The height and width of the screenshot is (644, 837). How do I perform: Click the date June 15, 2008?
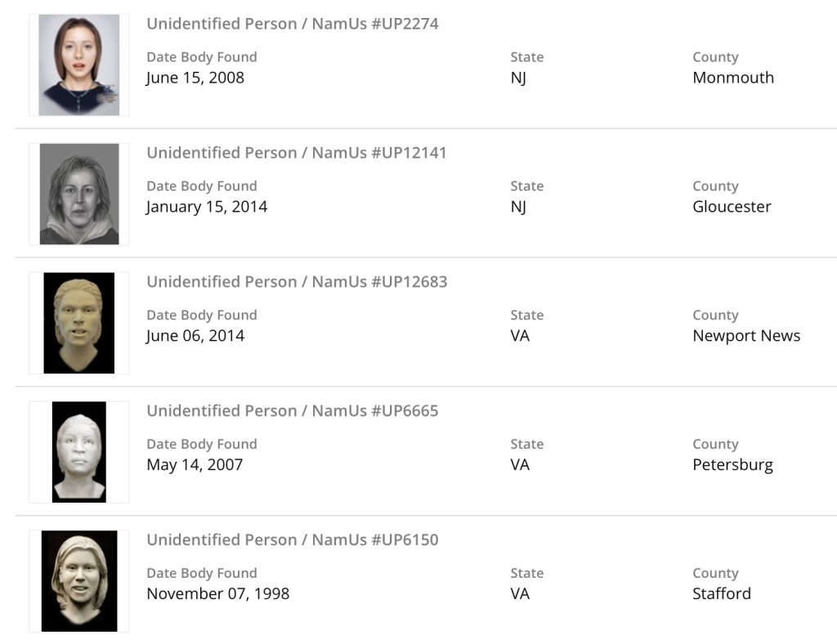pyautogui.click(x=195, y=78)
